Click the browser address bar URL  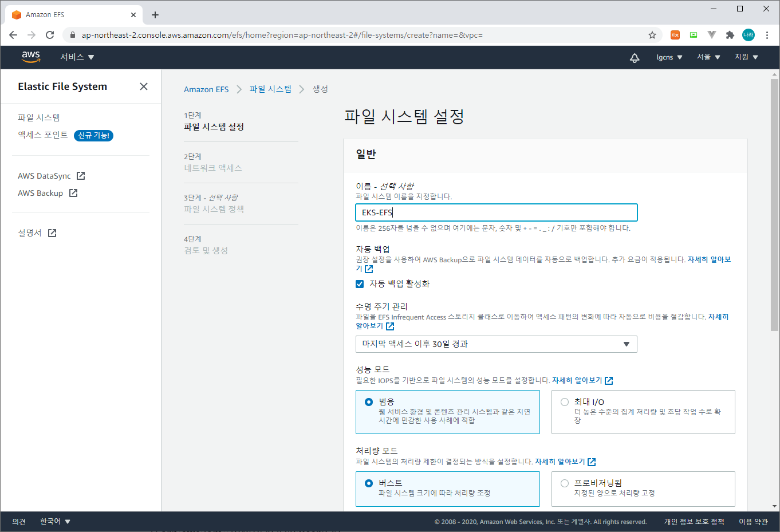[x=282, y=35]
